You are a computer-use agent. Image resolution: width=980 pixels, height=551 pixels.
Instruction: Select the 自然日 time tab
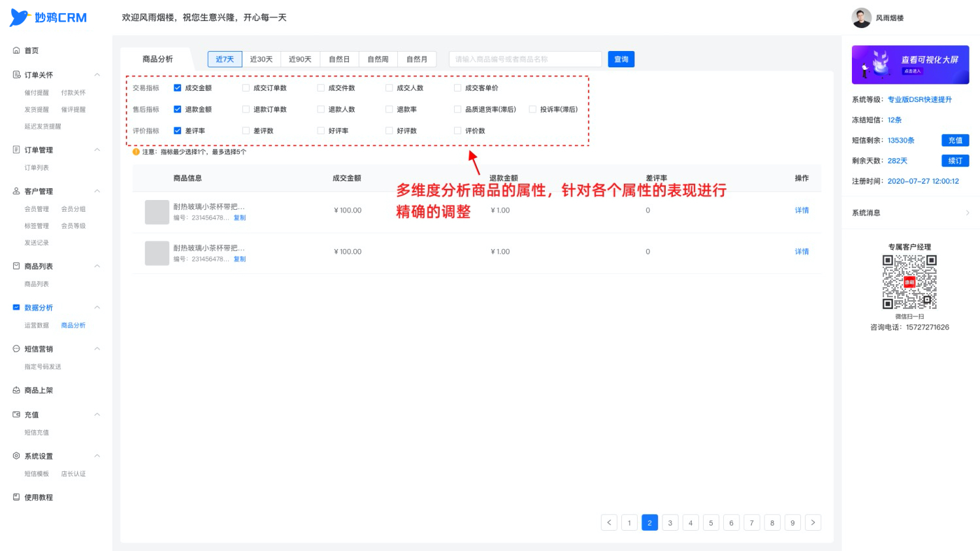pos(339,59)
